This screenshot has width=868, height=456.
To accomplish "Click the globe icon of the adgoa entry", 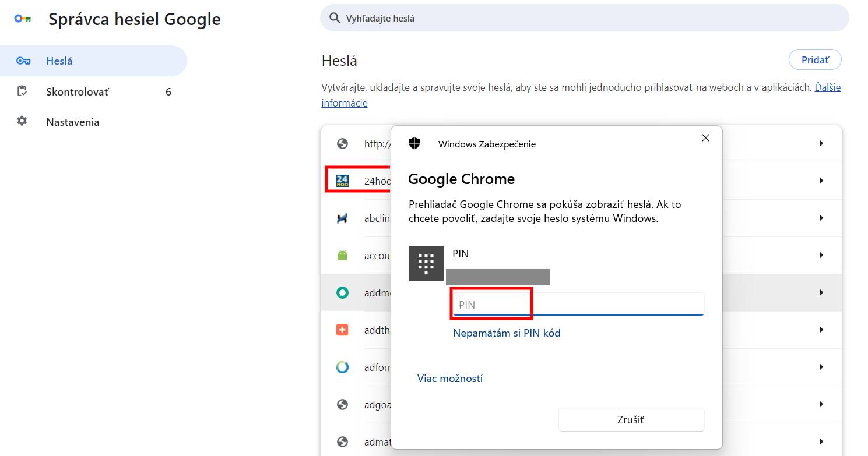I will click(x=342, y=404).
